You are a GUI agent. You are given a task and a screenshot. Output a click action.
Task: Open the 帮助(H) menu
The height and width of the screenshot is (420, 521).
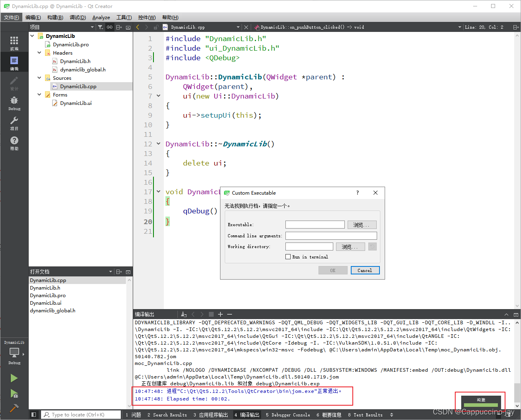pos(170,18)
